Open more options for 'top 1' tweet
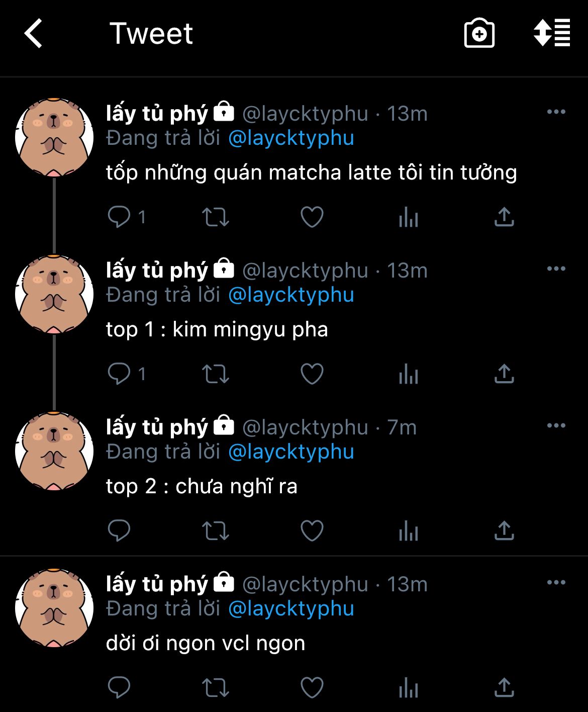588x712 pixels. 556,269
